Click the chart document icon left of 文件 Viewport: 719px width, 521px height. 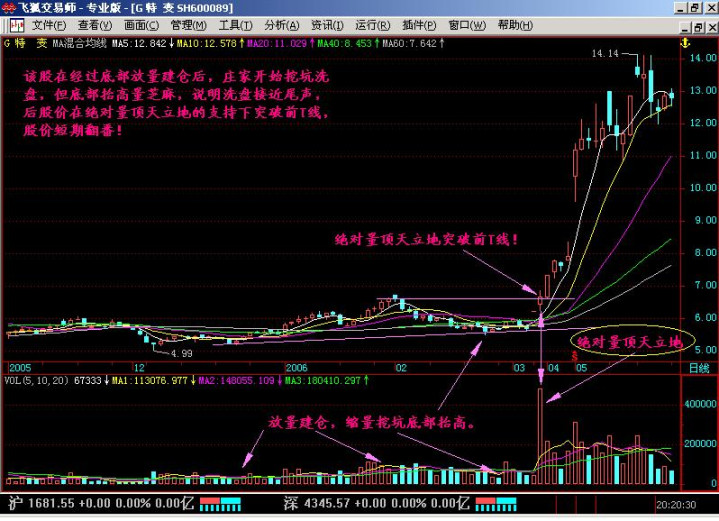point(17,25)
